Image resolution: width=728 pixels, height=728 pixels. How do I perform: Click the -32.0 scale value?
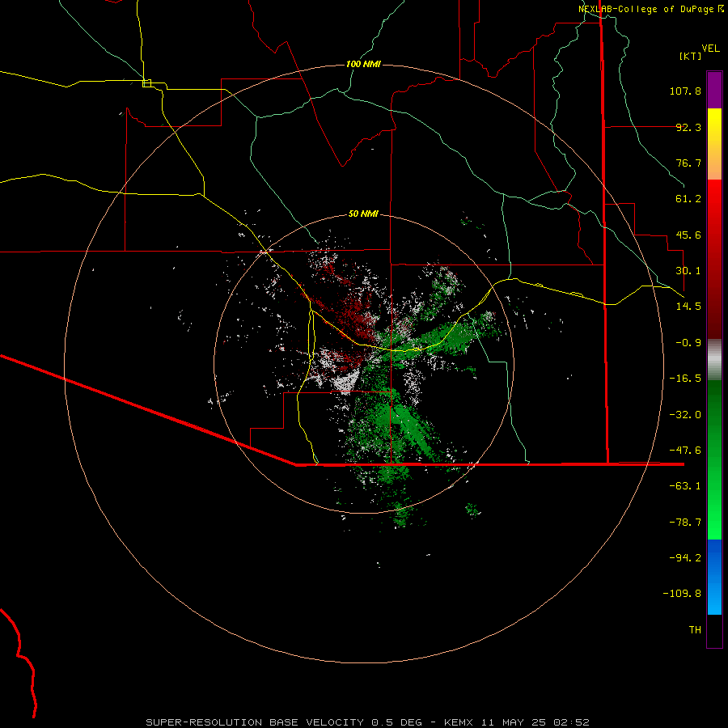click(685, 415)
